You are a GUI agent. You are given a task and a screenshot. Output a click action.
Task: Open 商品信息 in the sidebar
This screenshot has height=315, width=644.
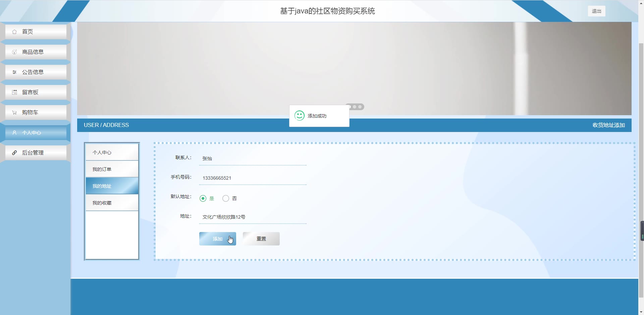tap(36, 52)
